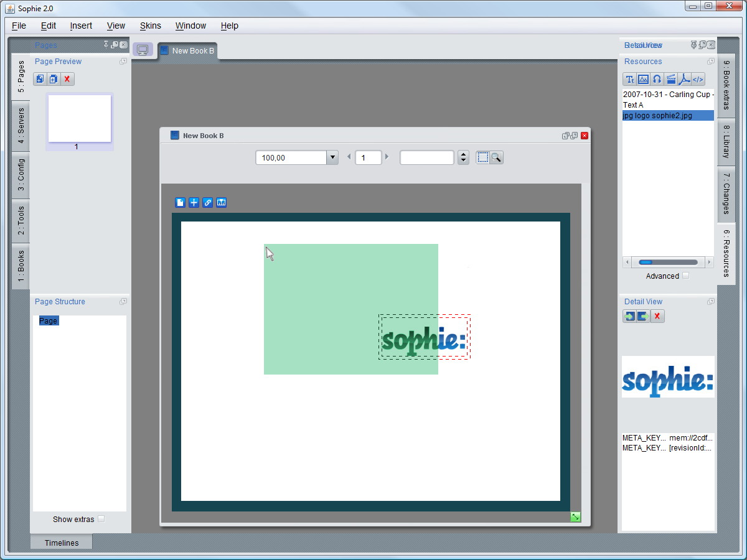Open the View menu
Image resolution: width=747 pixels, height=560 pixels.
click(116, 26)
